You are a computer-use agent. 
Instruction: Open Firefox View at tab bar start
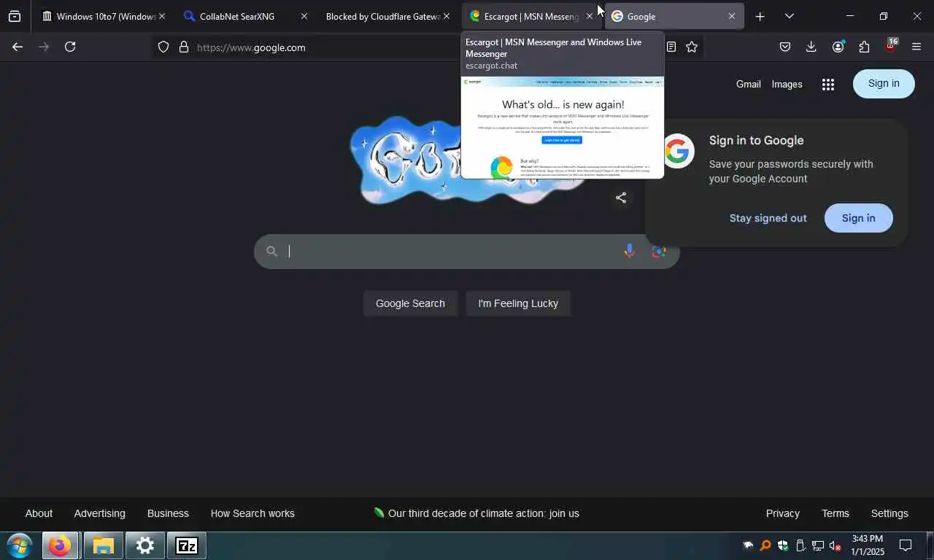pyautogui.click(x=15, y=16)
